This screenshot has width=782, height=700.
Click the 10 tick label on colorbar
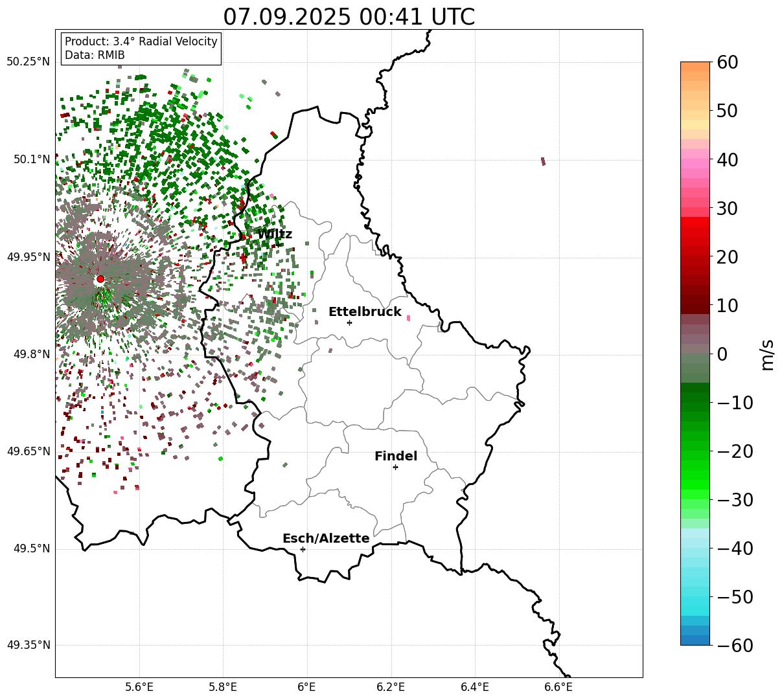click(728, 306)
